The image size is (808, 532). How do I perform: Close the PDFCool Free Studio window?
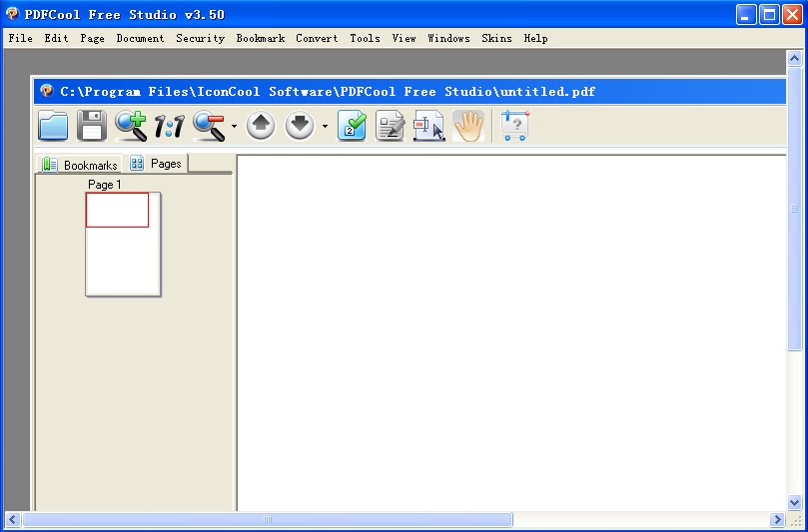(x=793, y=14)
